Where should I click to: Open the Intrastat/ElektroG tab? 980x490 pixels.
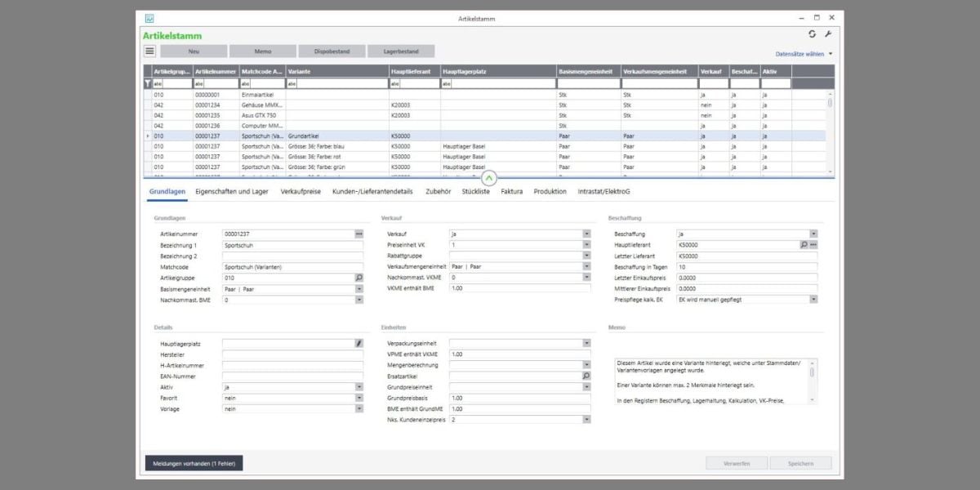[x=604, y=192]
